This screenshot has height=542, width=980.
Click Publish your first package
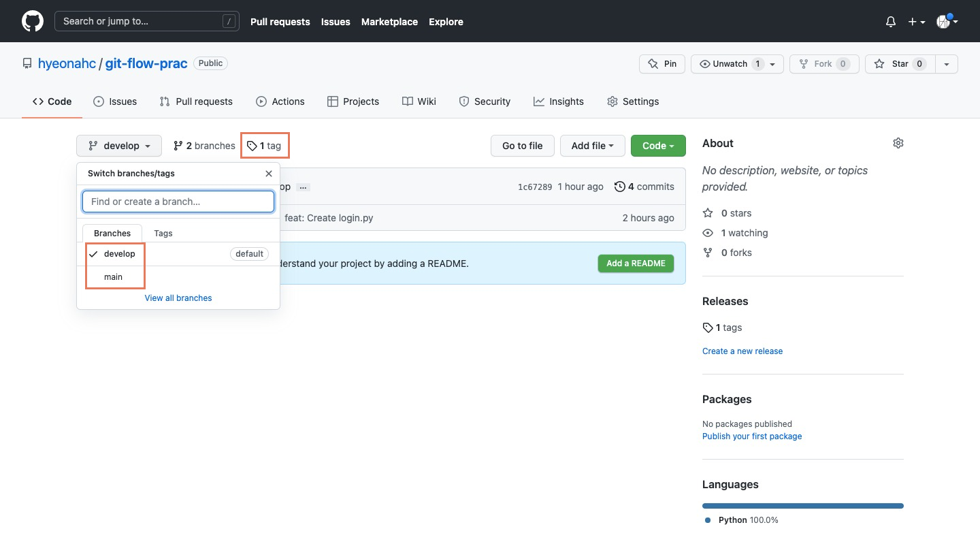[x=752, y=436]
